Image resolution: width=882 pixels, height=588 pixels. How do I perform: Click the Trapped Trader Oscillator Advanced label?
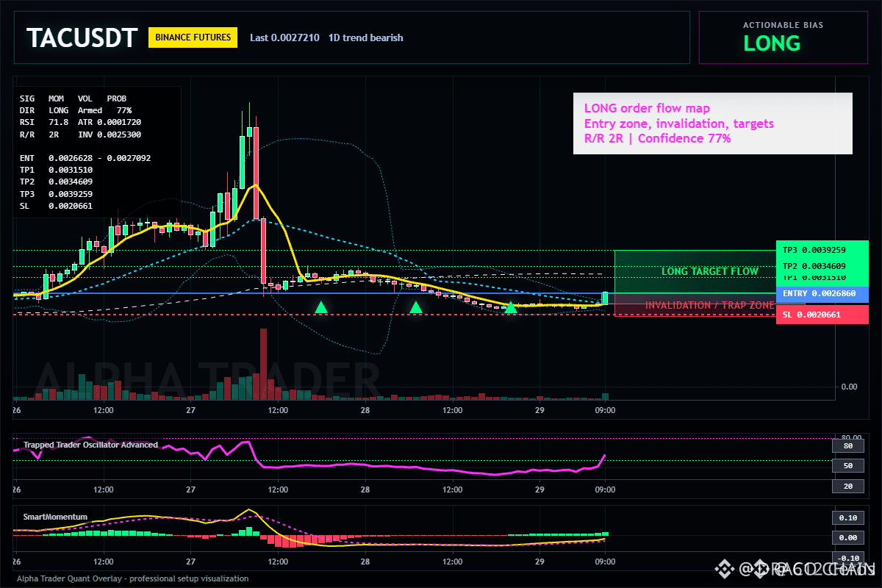90,445
